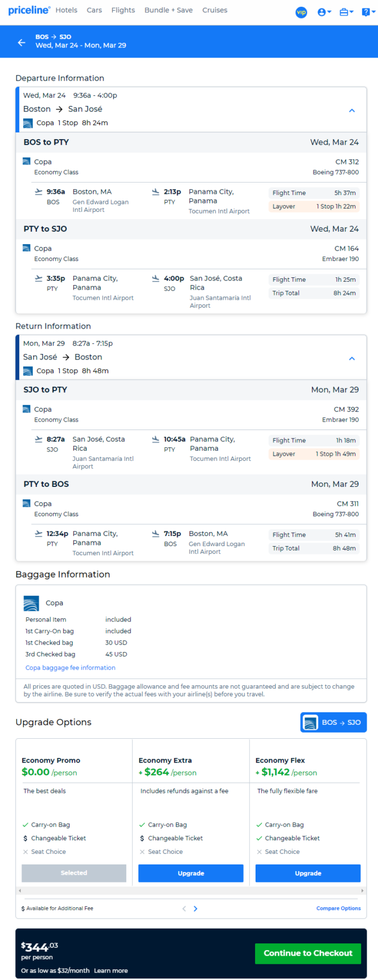Screen dimensions: 378x980
Task: Click 'CM 311' flight number
Action: [x=348, y=504]
